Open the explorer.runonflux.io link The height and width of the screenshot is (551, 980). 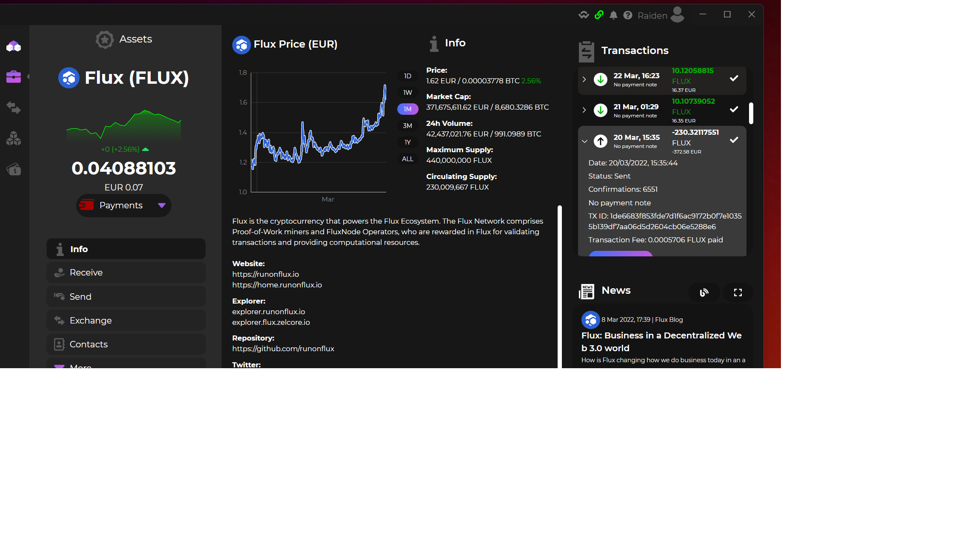pyautogui.click(x=268, y=312)
